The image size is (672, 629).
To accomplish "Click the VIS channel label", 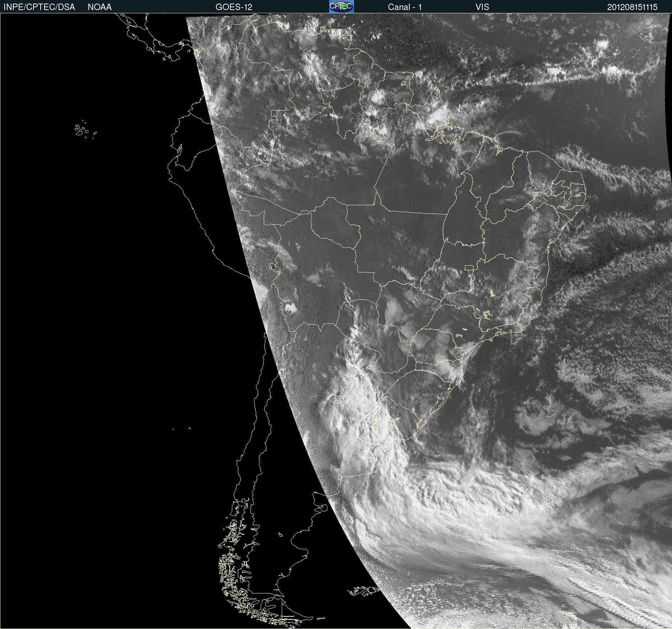I will coord(482,7).
